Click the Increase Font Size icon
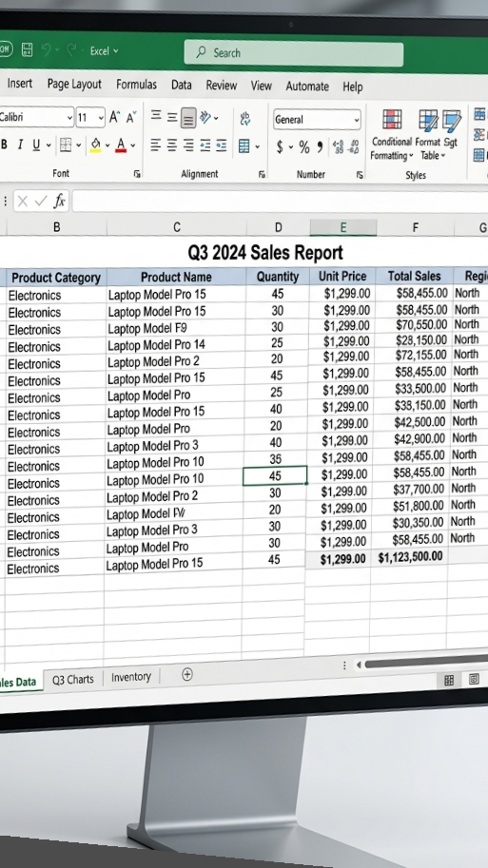The image size is (488, 868). (x=114, y=117)
